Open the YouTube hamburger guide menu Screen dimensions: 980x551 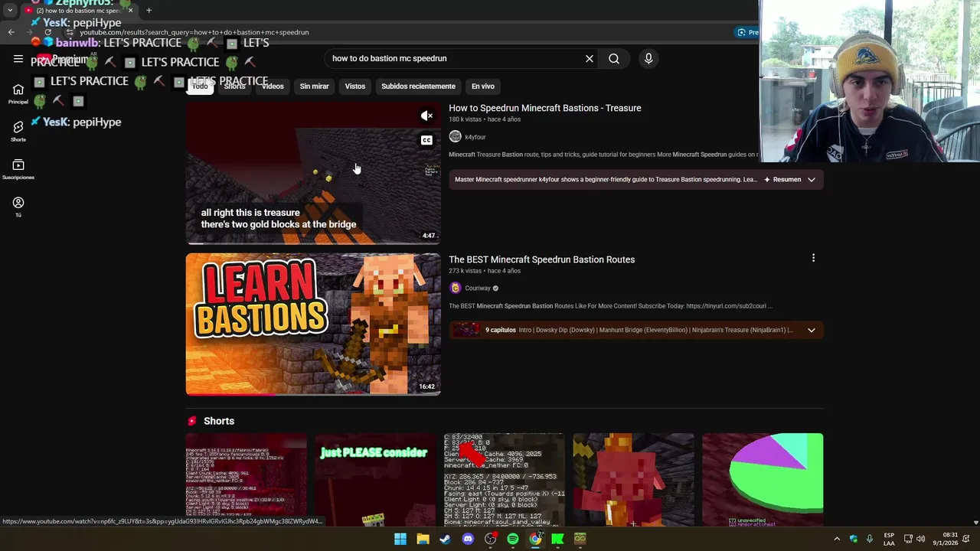pos(18,59)
